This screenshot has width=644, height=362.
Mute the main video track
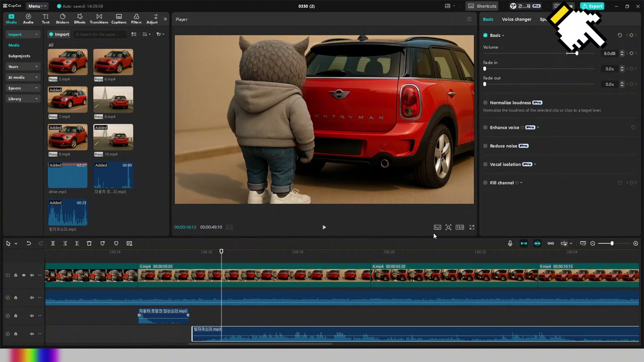(x=32, y=275)
